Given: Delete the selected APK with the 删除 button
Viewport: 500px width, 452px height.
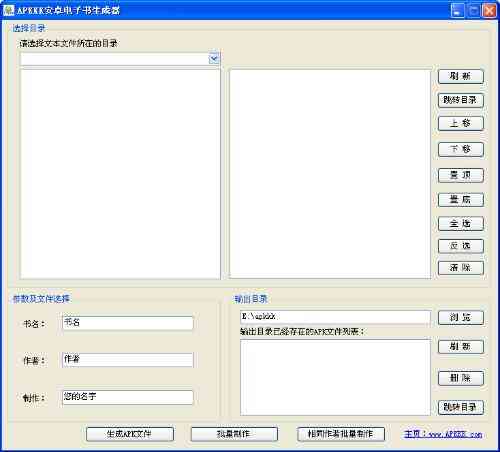Looking at the screenshot, I should [x=461, y=378].
